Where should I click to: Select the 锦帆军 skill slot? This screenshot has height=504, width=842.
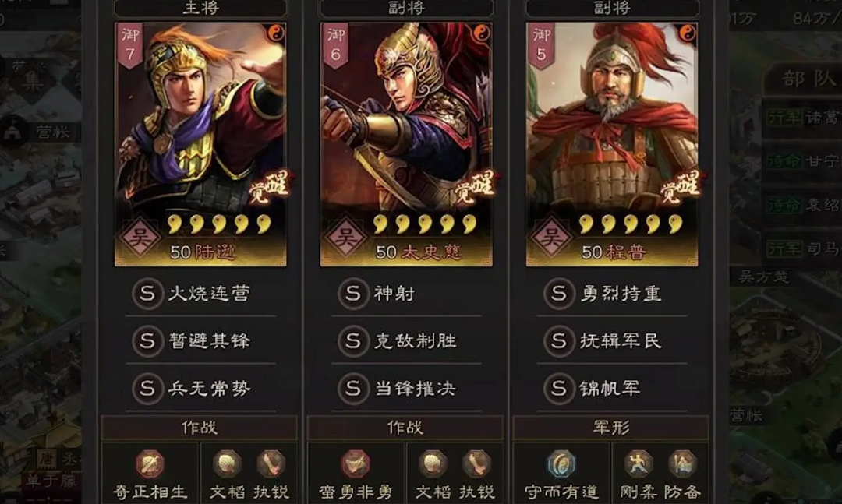tap(612, 388)
